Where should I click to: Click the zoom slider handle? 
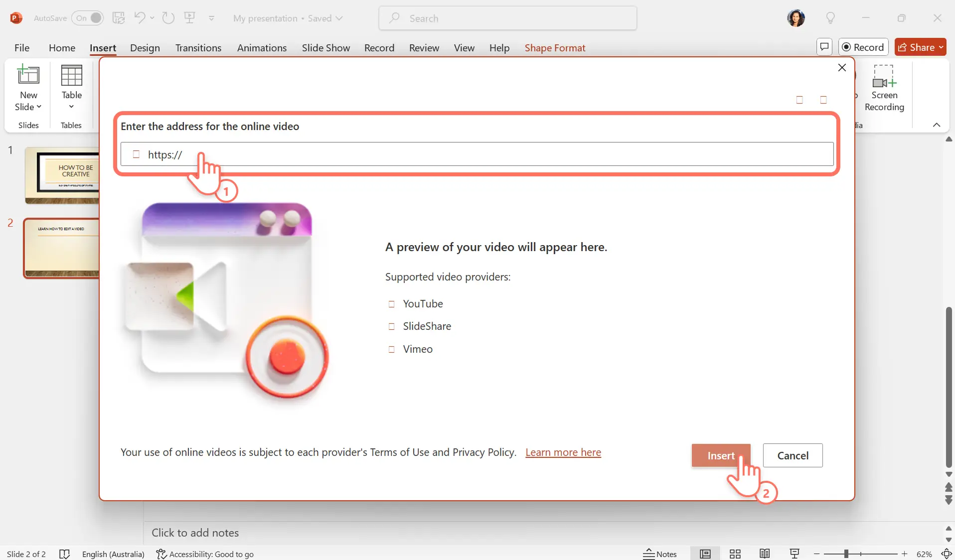tap(846, 554)
